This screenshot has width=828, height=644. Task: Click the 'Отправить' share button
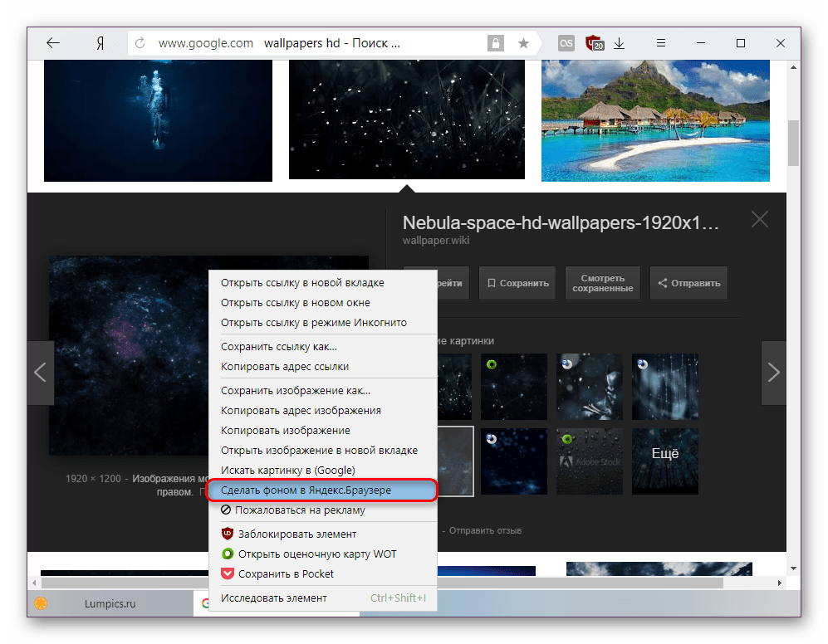coord(688,283)
